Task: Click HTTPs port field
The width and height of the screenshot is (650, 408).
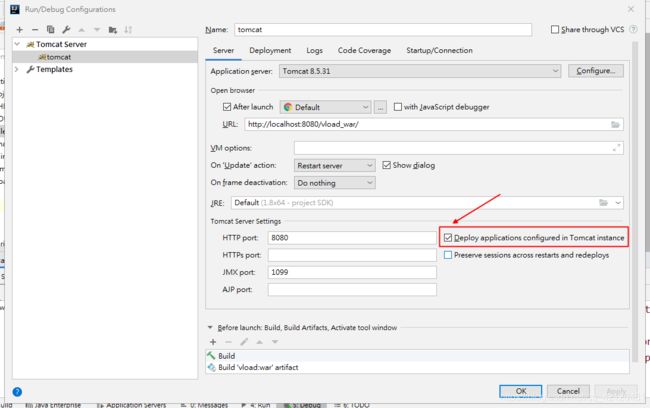Action: 352,255
